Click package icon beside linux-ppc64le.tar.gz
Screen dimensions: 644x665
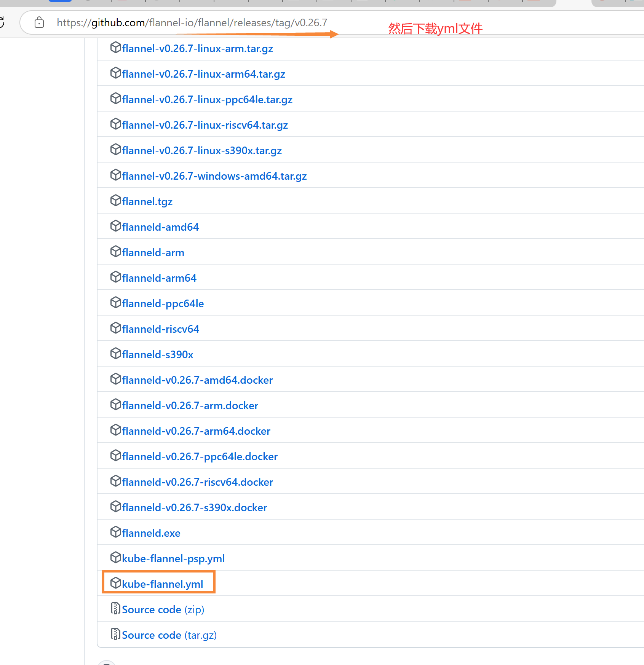pyautogui.click(x=115, y=98)
